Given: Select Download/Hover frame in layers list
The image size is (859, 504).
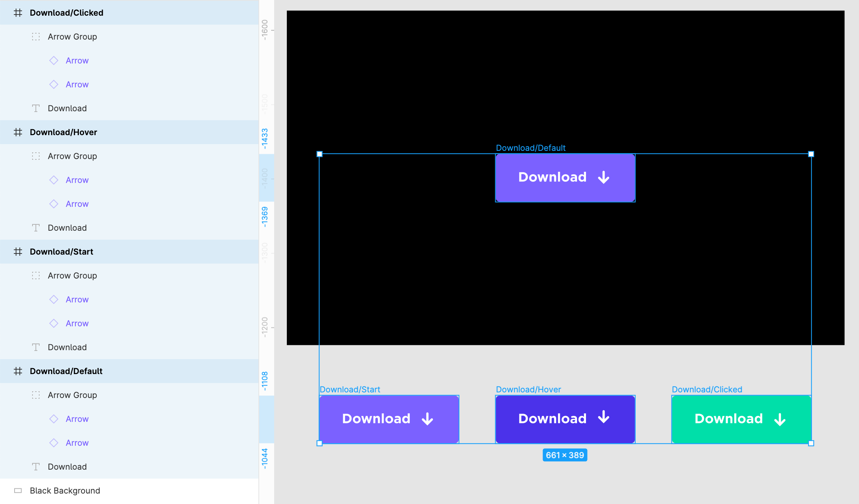Looking at the screenshot, I should coord(63,132).
